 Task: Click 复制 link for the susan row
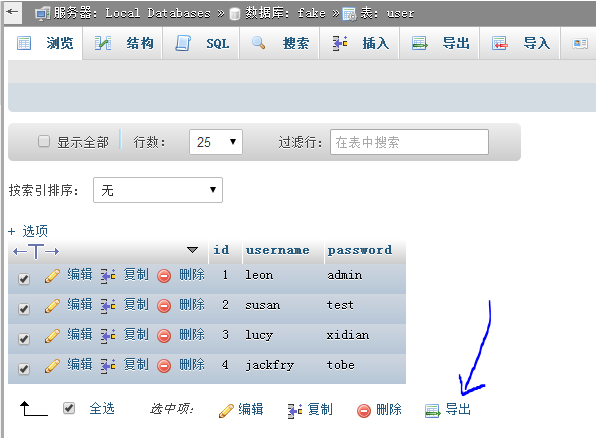point(136,305)
